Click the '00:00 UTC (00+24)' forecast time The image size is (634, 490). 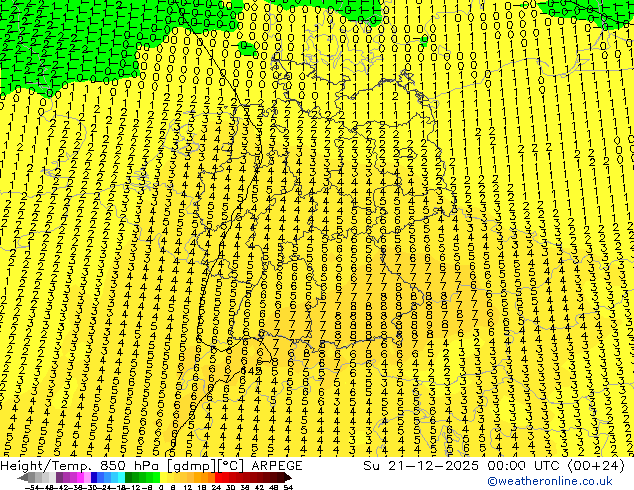(556, 466)
